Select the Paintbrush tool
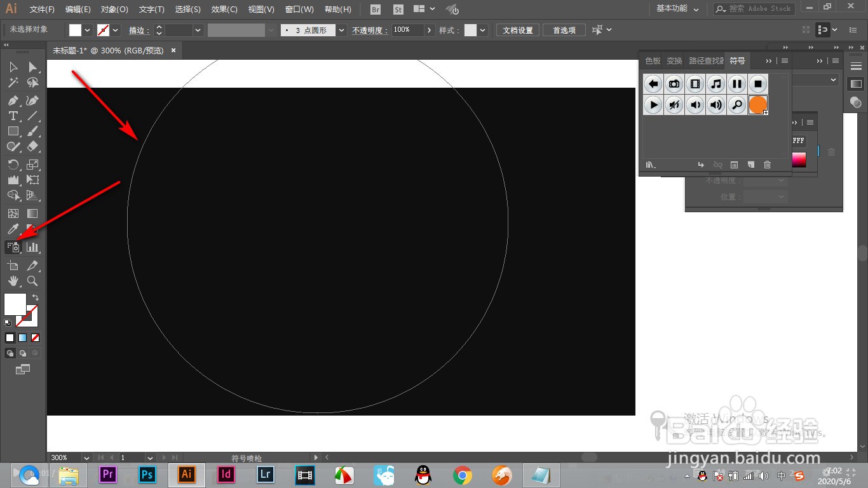868x488 pixels. (x=32, y=131)
